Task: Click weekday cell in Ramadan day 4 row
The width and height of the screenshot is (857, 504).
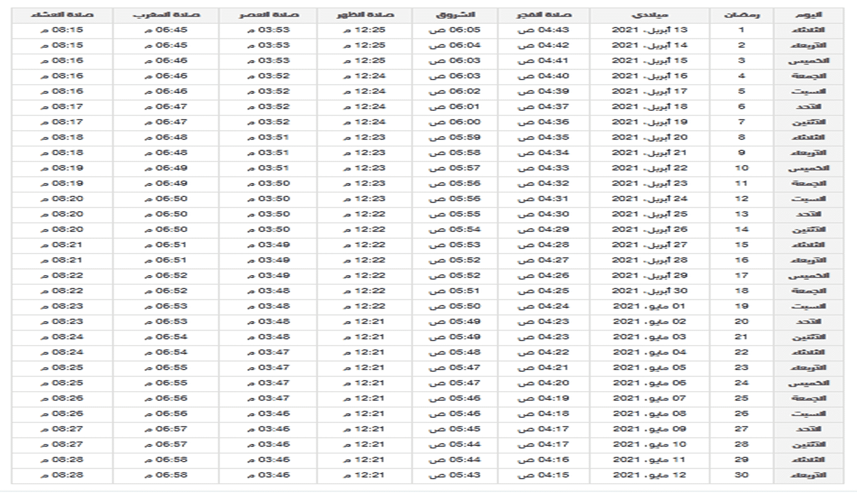Action: [x=808, y=76]
